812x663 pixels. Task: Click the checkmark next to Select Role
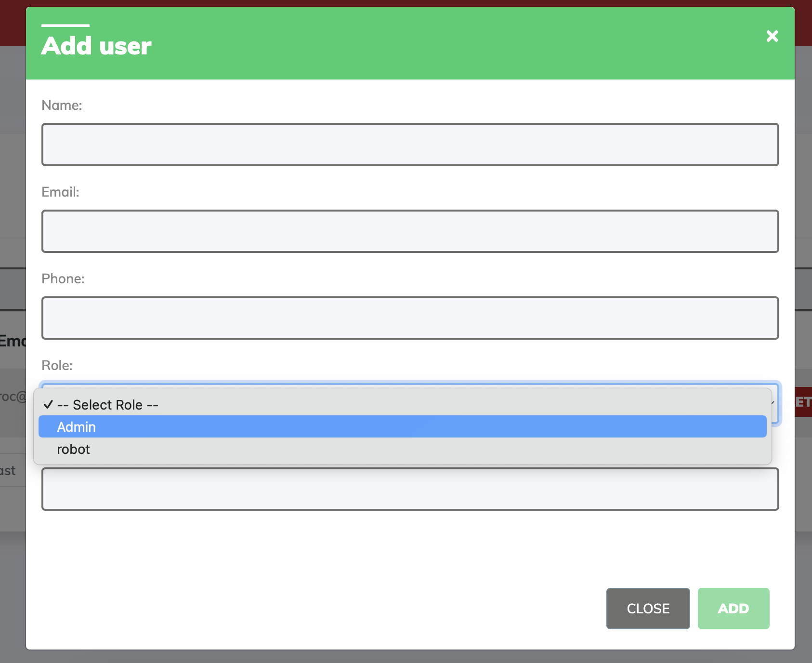click(48, 404)
